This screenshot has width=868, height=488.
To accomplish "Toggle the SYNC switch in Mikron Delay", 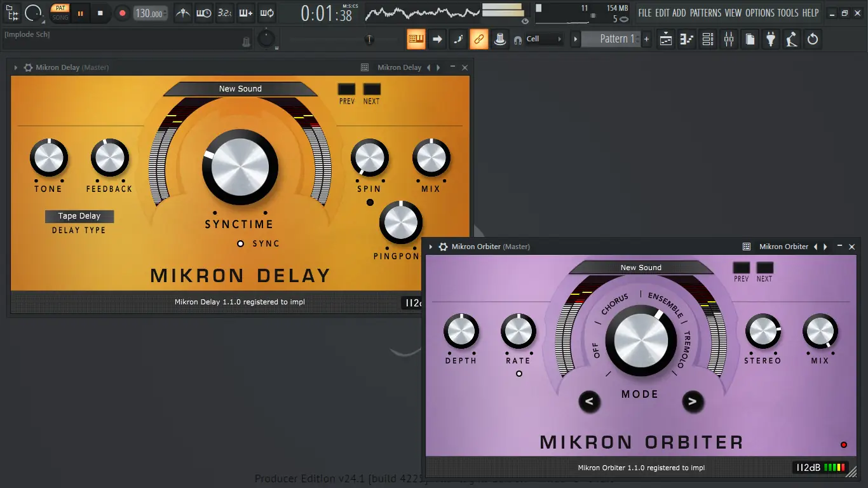I will 240,243.
